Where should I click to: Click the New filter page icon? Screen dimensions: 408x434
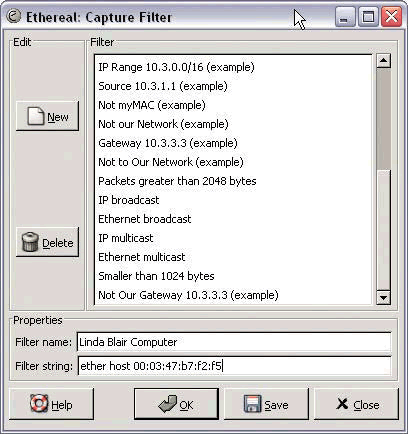point(36,116)
